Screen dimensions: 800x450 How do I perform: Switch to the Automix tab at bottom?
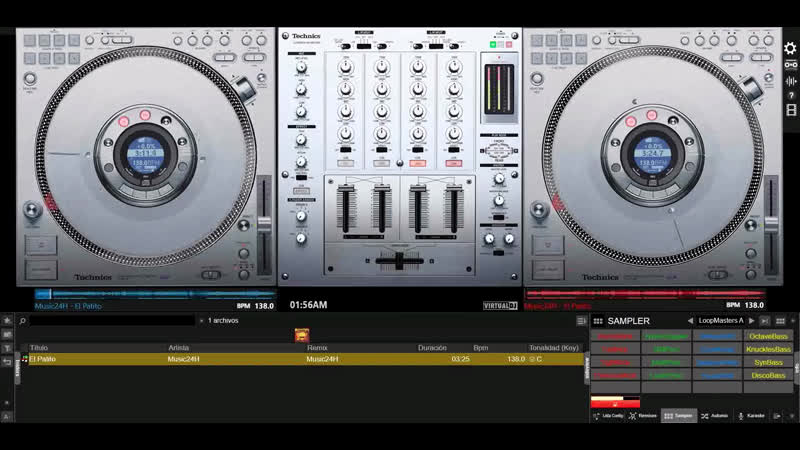[714, 416]
